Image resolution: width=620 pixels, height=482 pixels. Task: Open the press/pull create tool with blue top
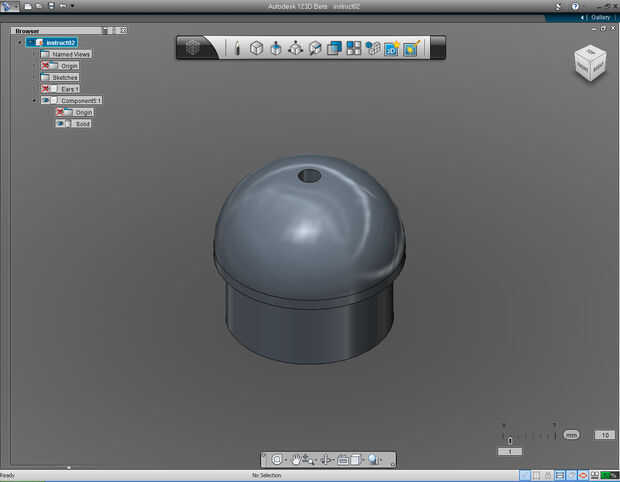point(276,49)
